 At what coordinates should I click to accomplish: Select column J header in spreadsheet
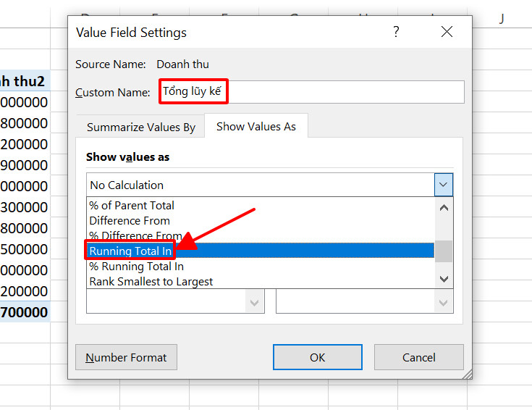502,17
